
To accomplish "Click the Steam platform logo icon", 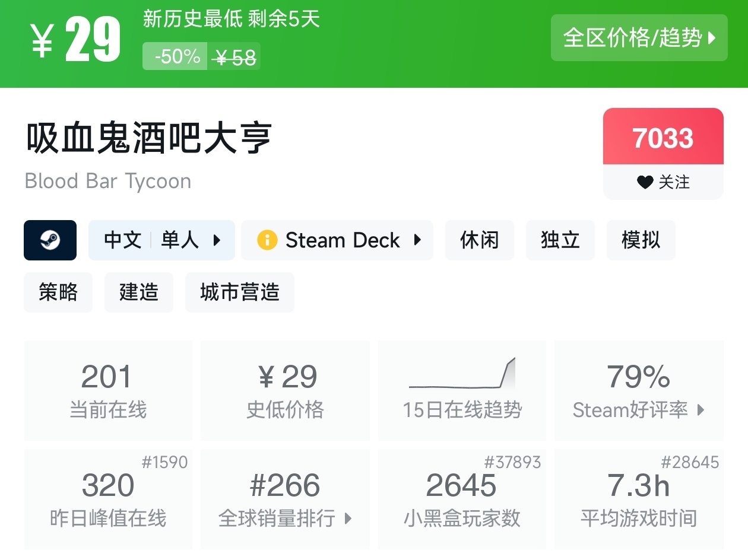I will pos(50,240).
